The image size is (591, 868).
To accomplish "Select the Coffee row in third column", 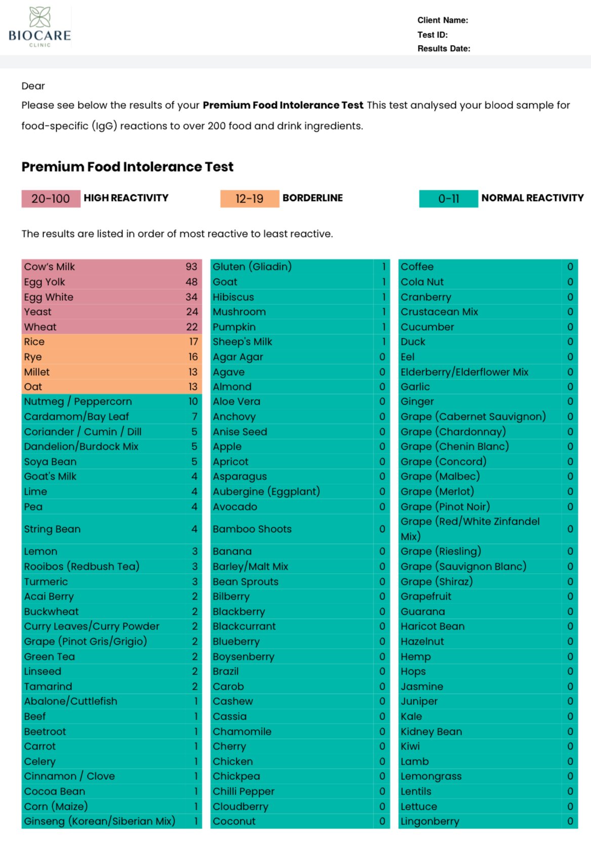I will (x=488, y=267).
